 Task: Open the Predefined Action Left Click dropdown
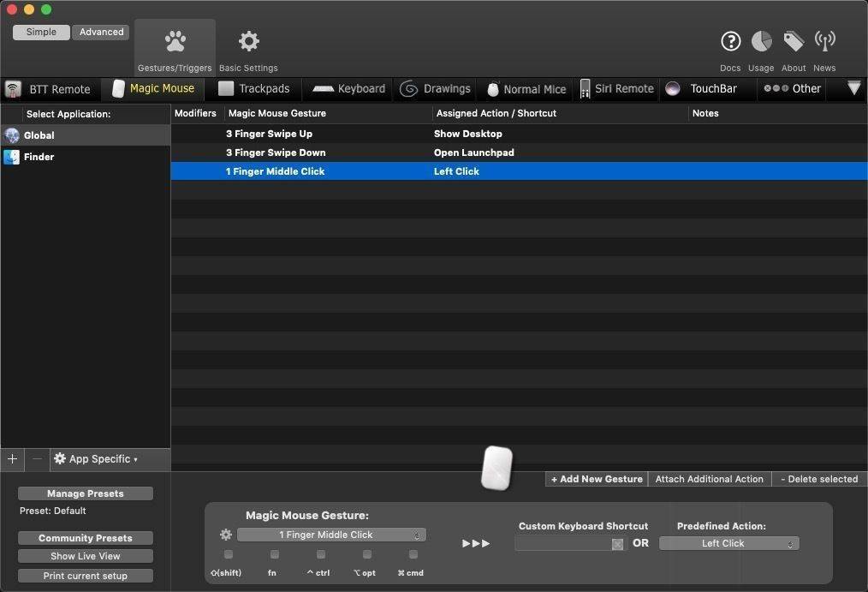[x=728, y=543]
